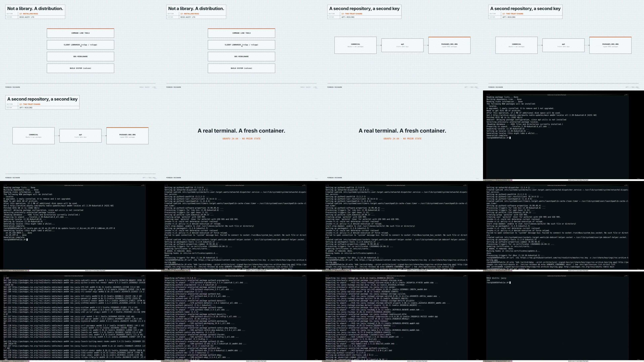Title bar X icon in rosbag2 unpacking terminal
Screen dimensions: 644x362
point(328,276)
